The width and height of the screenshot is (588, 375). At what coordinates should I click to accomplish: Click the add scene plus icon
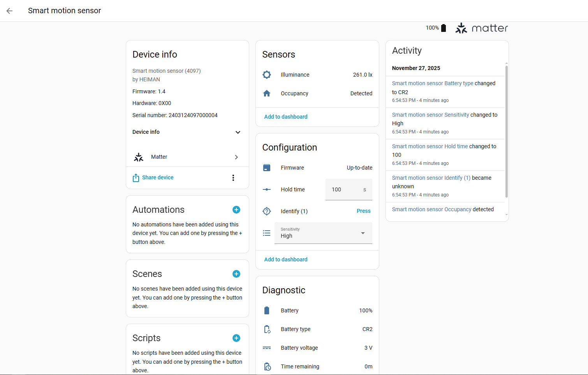[236, 274]
